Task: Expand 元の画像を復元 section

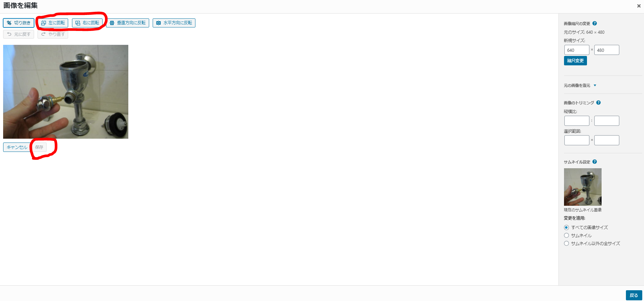Action: [x=580, y=86]
